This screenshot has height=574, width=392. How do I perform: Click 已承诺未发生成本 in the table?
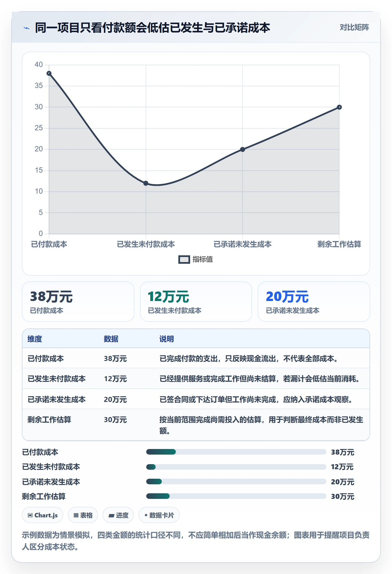click(57, 399)
